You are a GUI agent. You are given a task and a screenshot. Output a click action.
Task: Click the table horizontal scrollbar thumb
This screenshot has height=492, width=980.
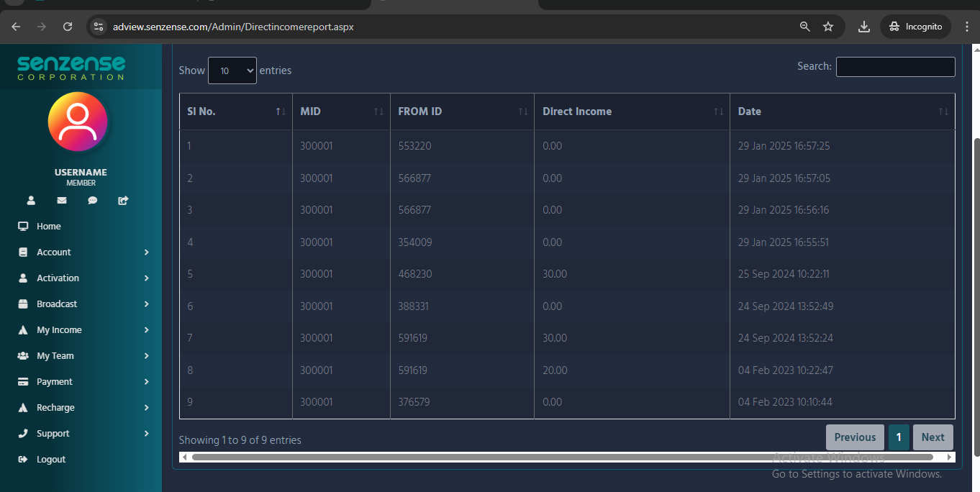(562, 457)
